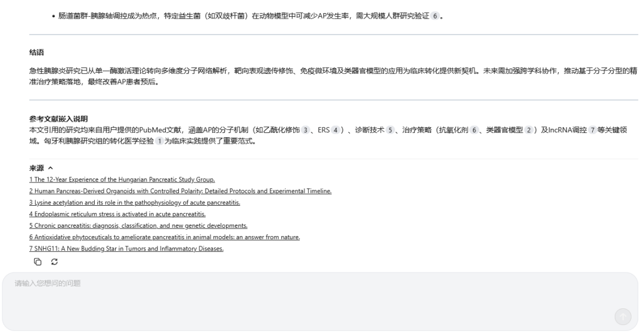The image size is (644, 334).
Task: Click citation badge 7 after lncRNA调控
Action: pyautogui.click(x=592, y=130)
